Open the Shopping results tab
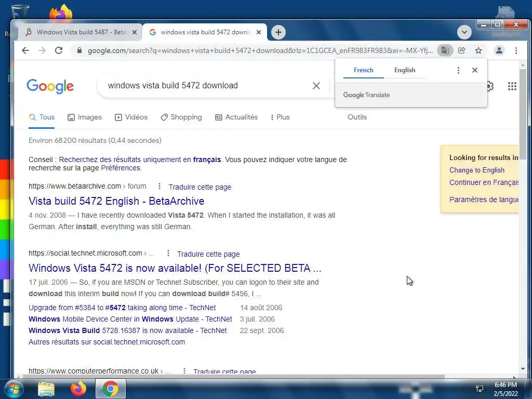Image resolution: width=532 pixels, height=399 pixels. (181, 117)
